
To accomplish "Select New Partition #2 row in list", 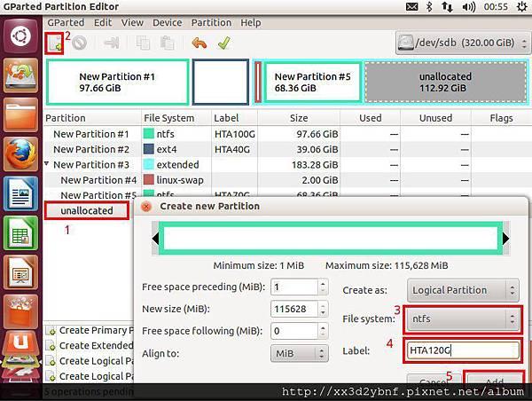I will [287, 149].
